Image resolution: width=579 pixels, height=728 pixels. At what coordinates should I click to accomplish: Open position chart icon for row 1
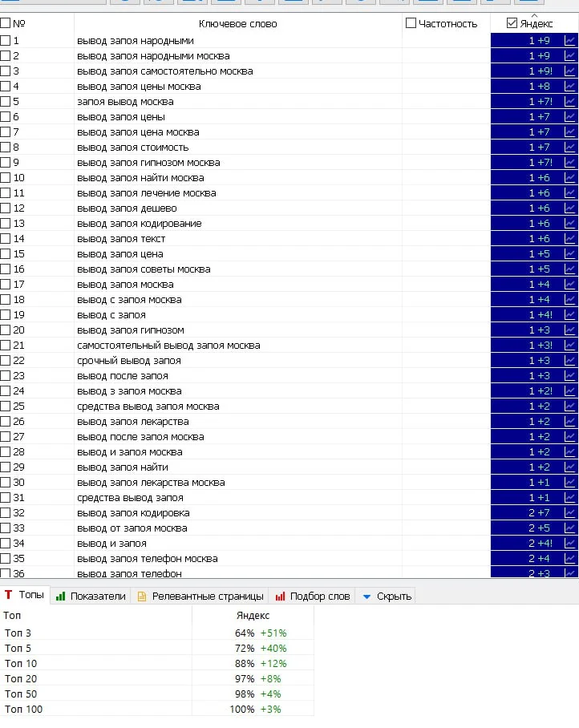pyautogui.click(x=569, y=41)
